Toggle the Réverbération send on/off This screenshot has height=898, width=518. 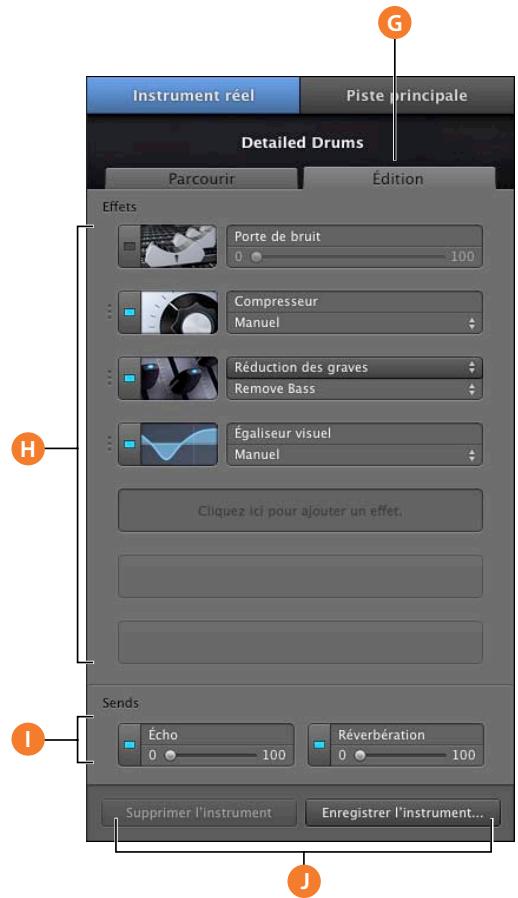click(x=319, y=745)
